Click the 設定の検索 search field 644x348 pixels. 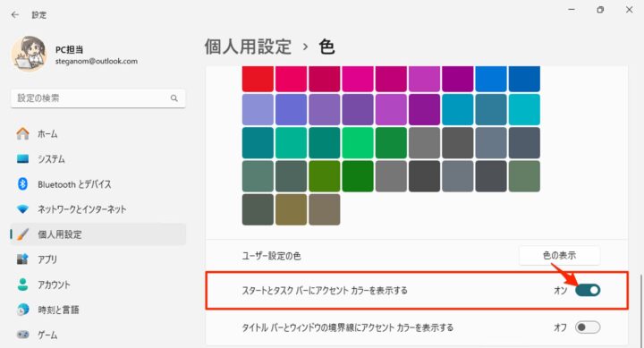97,98
